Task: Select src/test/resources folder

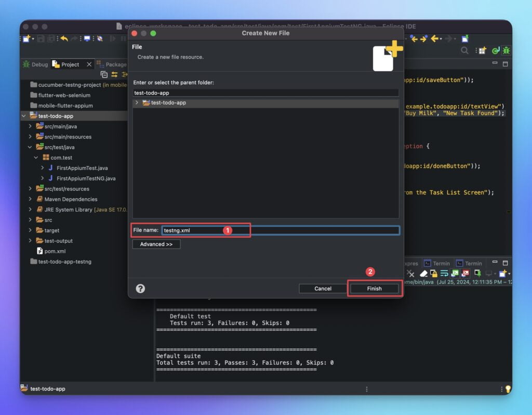Action: point(63,189)
